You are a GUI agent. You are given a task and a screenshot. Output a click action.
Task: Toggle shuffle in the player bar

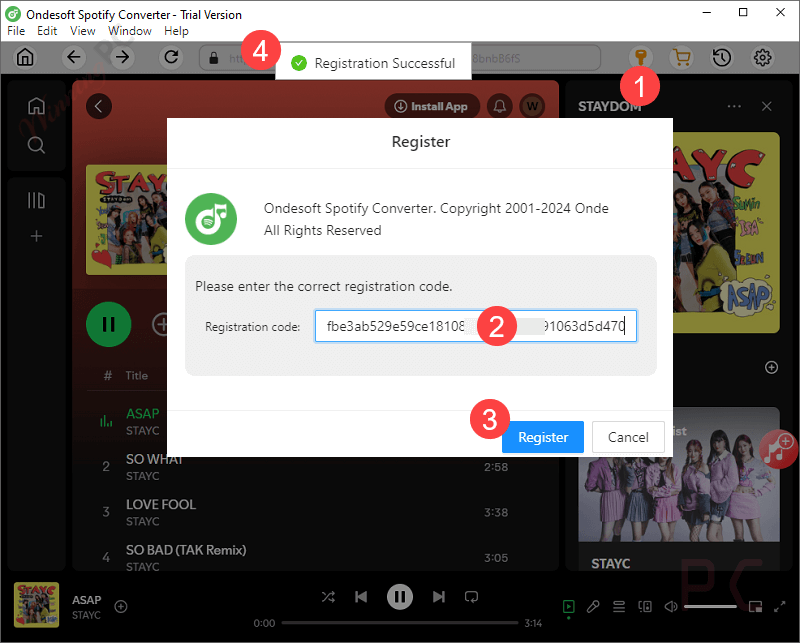[329, 597]
